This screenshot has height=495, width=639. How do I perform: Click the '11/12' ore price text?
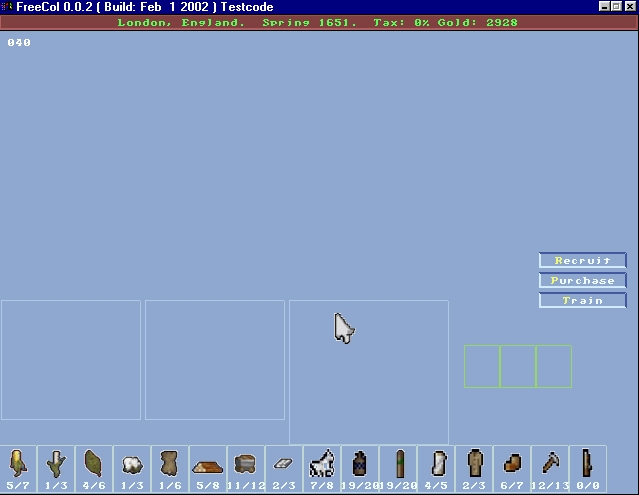pos(246,486)
